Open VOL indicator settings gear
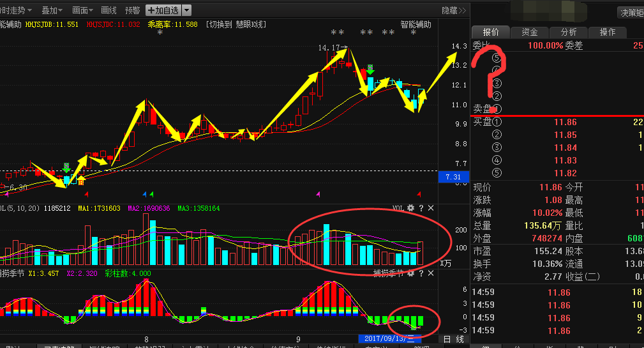The image size is (644, 348). [x=410, y=208]
